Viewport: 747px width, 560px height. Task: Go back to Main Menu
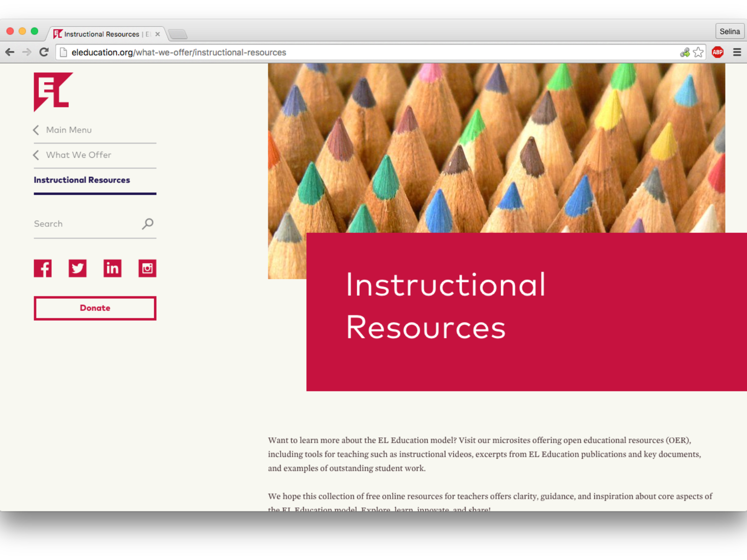69,130
